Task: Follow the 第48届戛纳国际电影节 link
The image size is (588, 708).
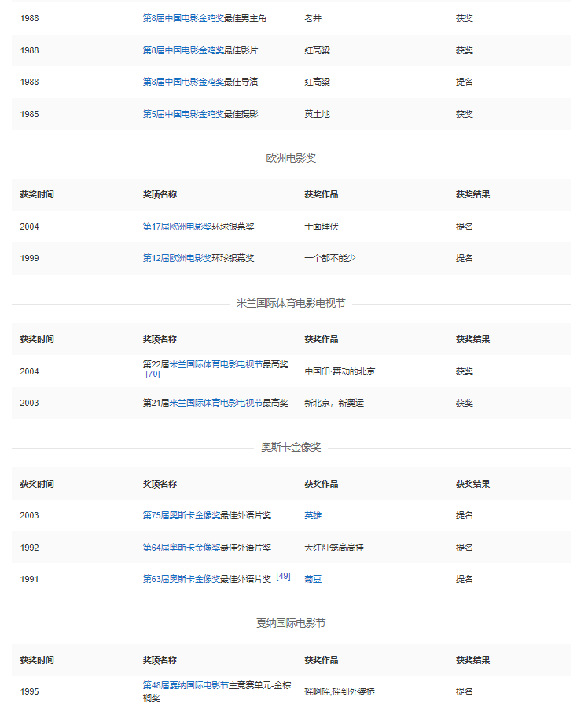Action: click(186, 686)
